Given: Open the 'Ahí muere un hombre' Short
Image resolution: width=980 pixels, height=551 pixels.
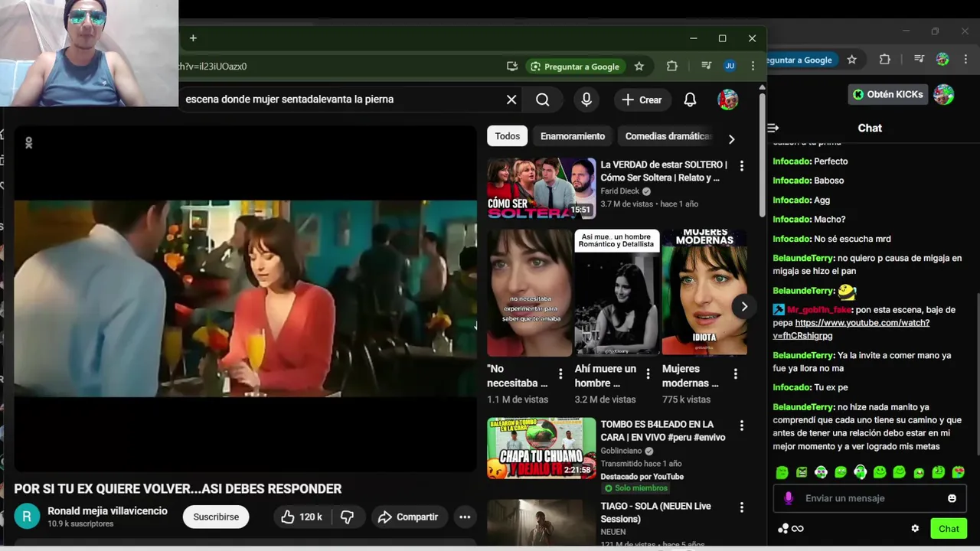Looking at the screenshot, I should pyautogui.click(x=617, y=292).
